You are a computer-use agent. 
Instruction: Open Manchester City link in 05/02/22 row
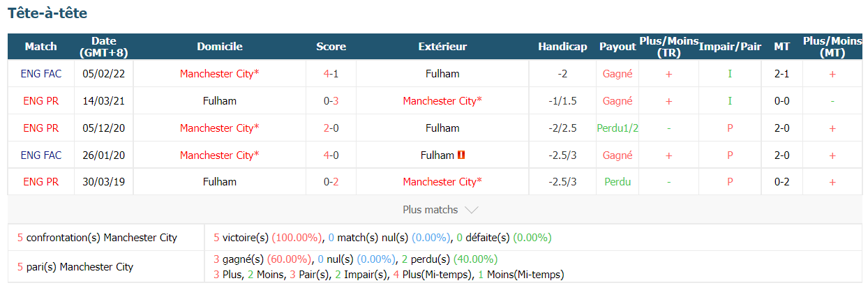click(219, 73)
